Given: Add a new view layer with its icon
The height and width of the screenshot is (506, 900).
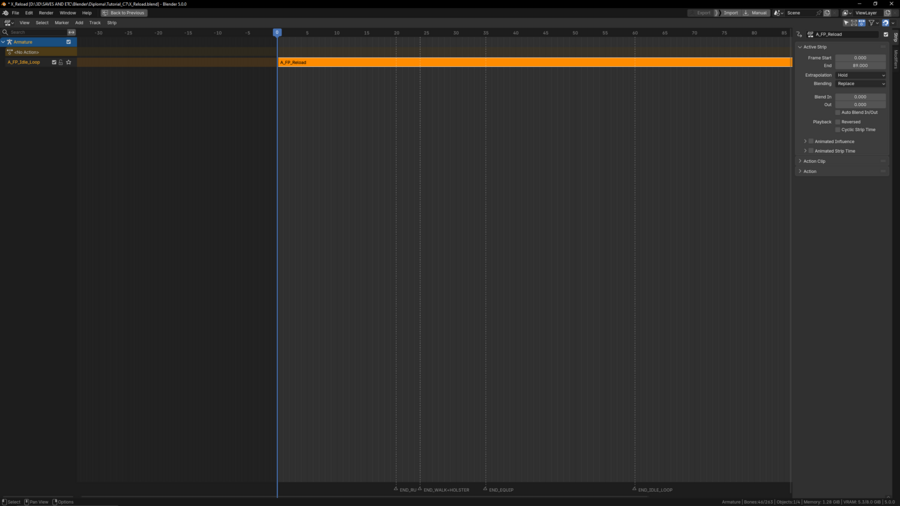Looking at the screenshot, I should pyautogui.click(x=887, y=13).
